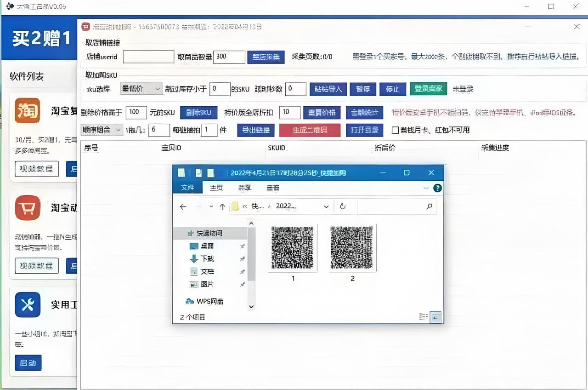Click the 打开目录 button
Image resolution: width=588 pixels, height=390 pixels.
click(x=364, y=130)
